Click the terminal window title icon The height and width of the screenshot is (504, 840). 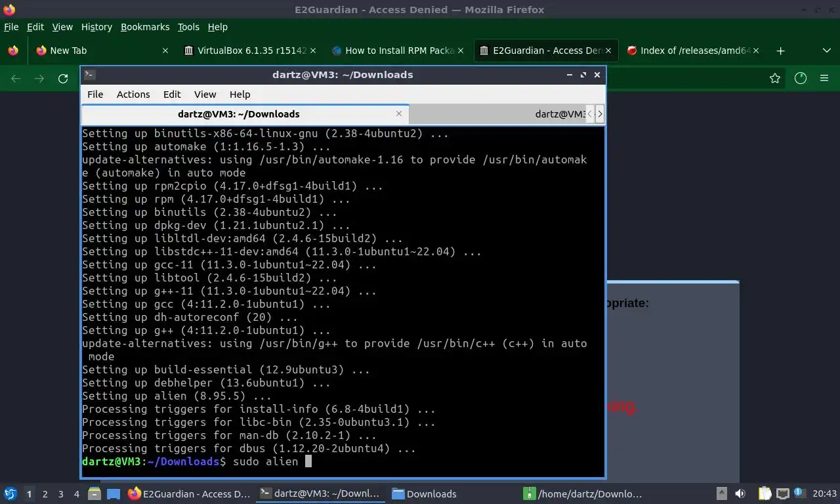click(x=90, y=75)
